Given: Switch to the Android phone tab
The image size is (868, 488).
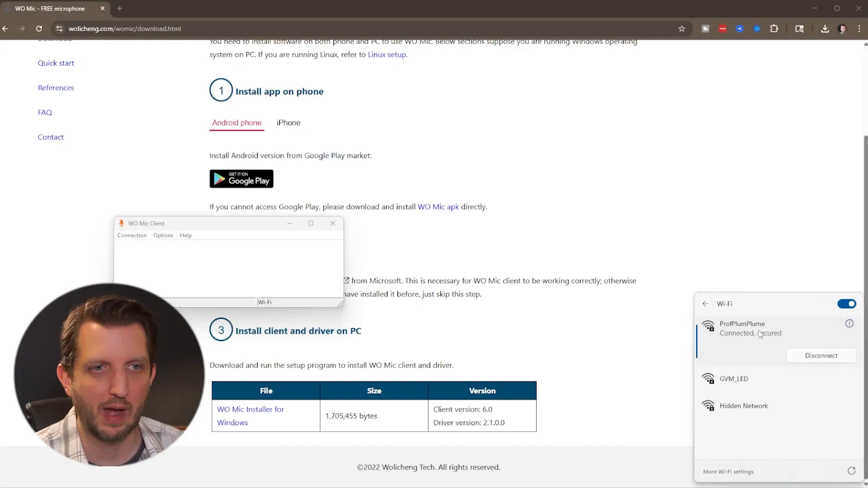Looking at the screenshot, I should 236,123.
